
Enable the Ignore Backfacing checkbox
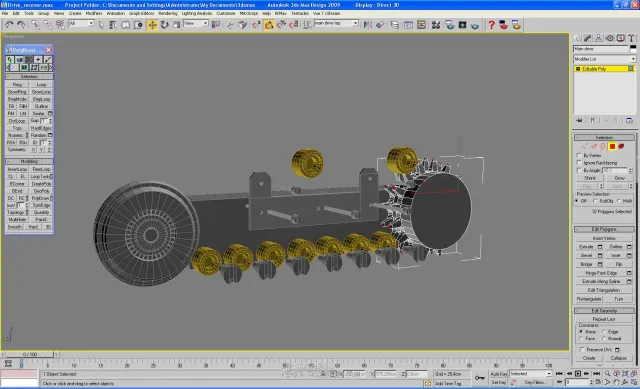(x=579, y=163)
